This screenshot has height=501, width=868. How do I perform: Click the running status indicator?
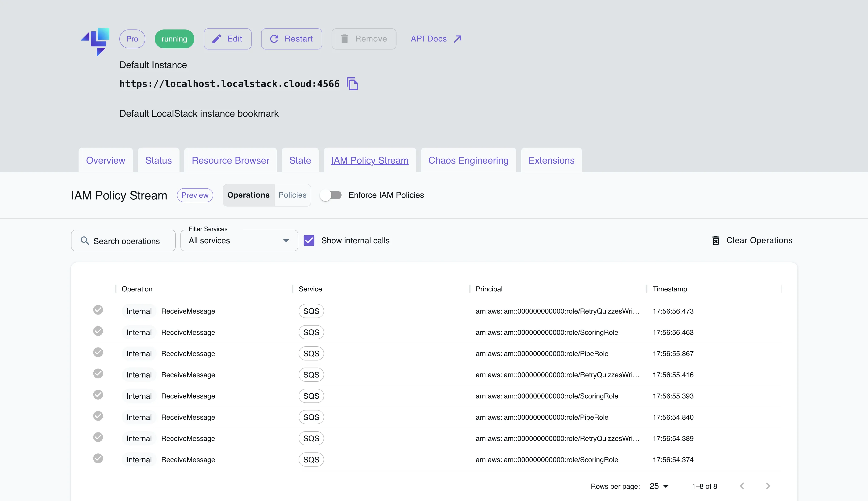click(x=174, y=38)
